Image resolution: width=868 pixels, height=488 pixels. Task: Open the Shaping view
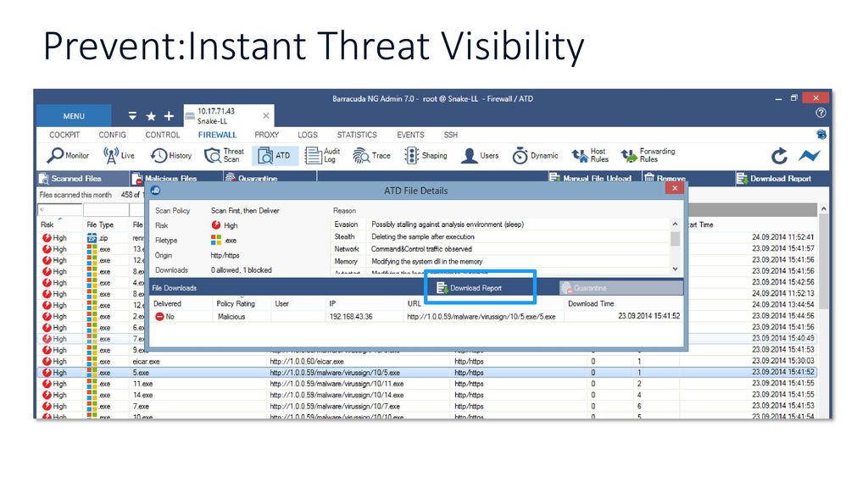(x=426, y=156)
